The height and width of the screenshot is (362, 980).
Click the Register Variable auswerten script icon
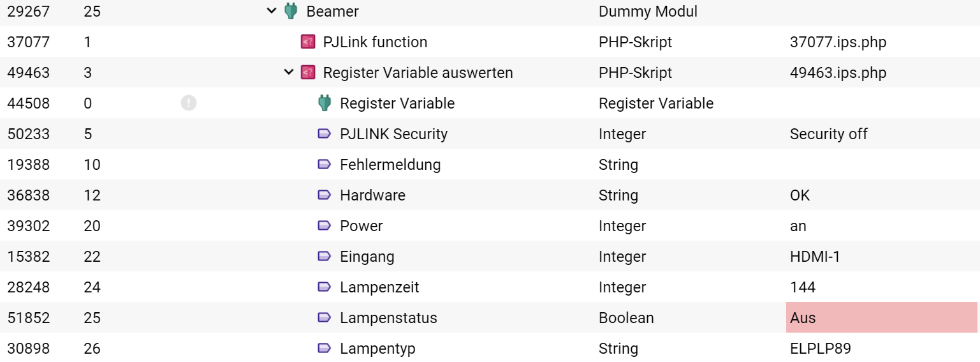(x=308, y=73)
